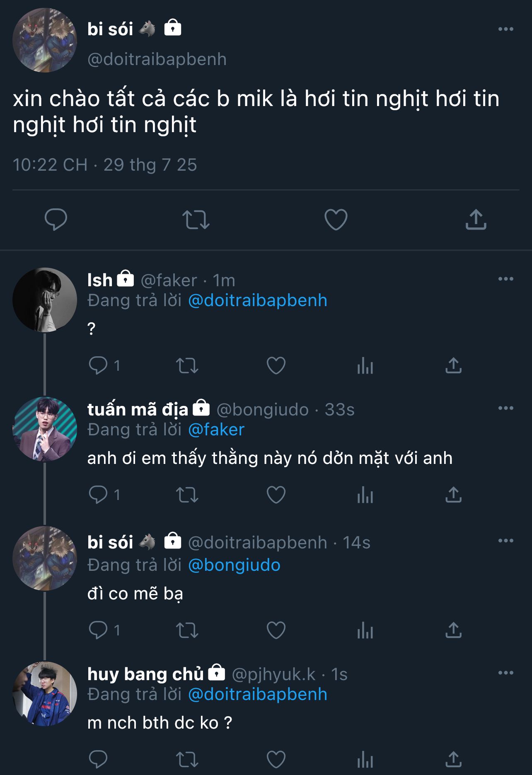Open more options on main tweet
Screen dimensions: 532x775
[x=505, y=29]
